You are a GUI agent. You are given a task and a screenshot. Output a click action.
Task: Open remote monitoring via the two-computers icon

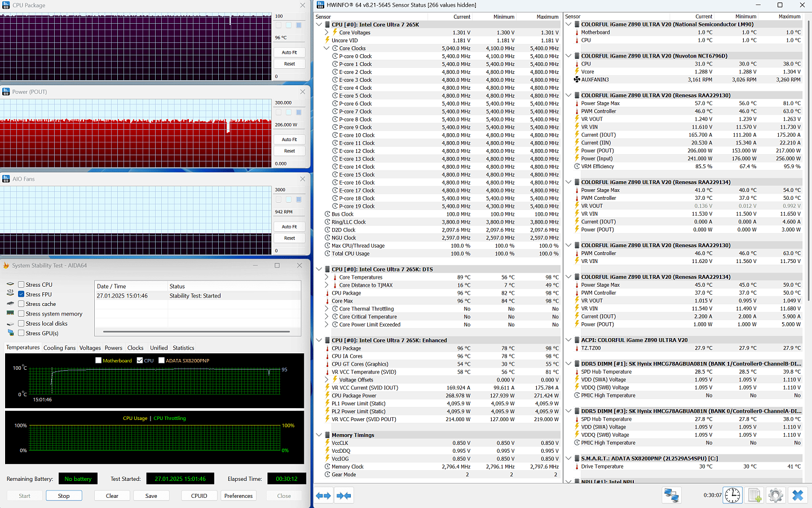671,495
